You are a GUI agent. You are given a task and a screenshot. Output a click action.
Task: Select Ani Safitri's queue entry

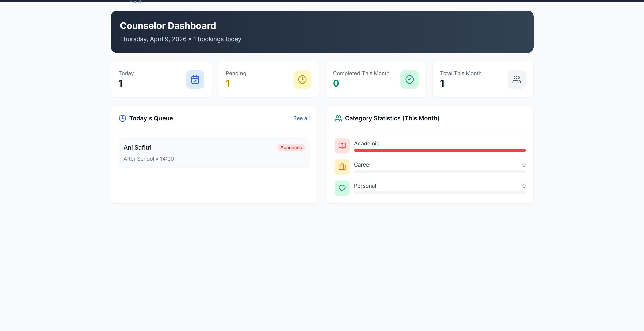[214, 153]
